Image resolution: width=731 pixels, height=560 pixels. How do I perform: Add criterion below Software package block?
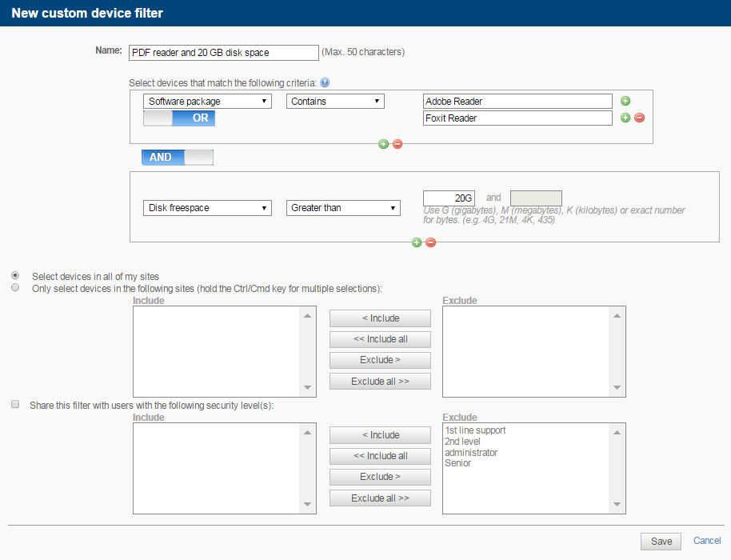[x=383, y=144]
